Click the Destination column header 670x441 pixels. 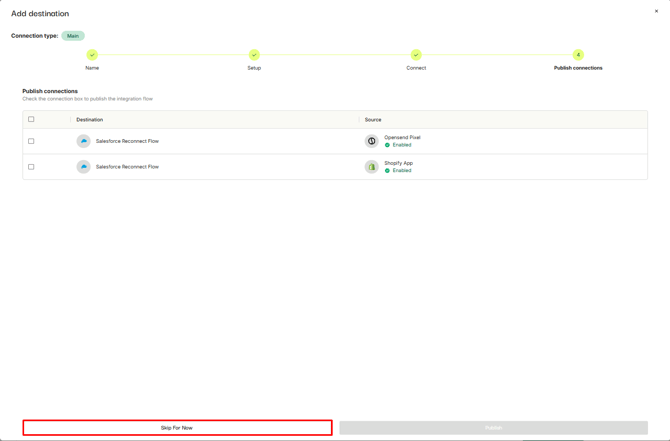(90, 119)
